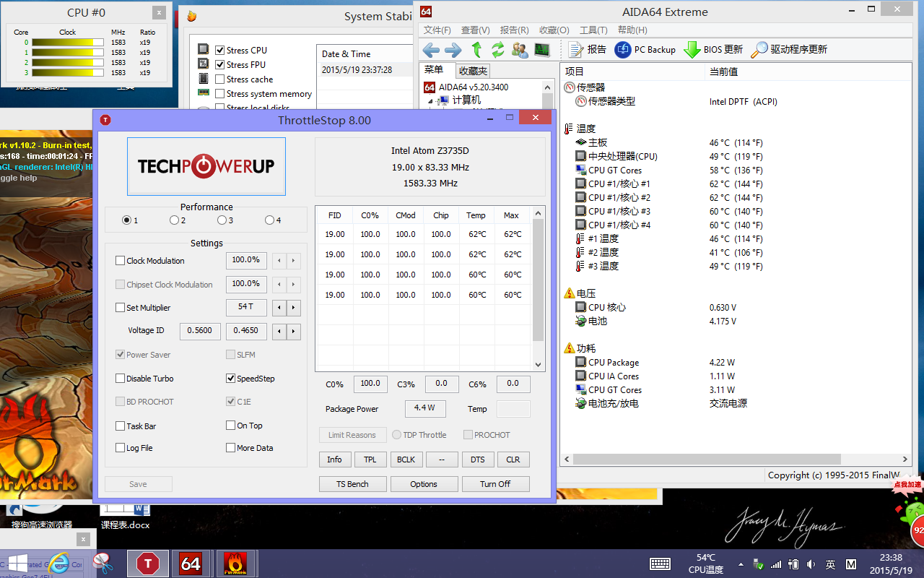Enable the Set Multiplier checkbox

121,308
